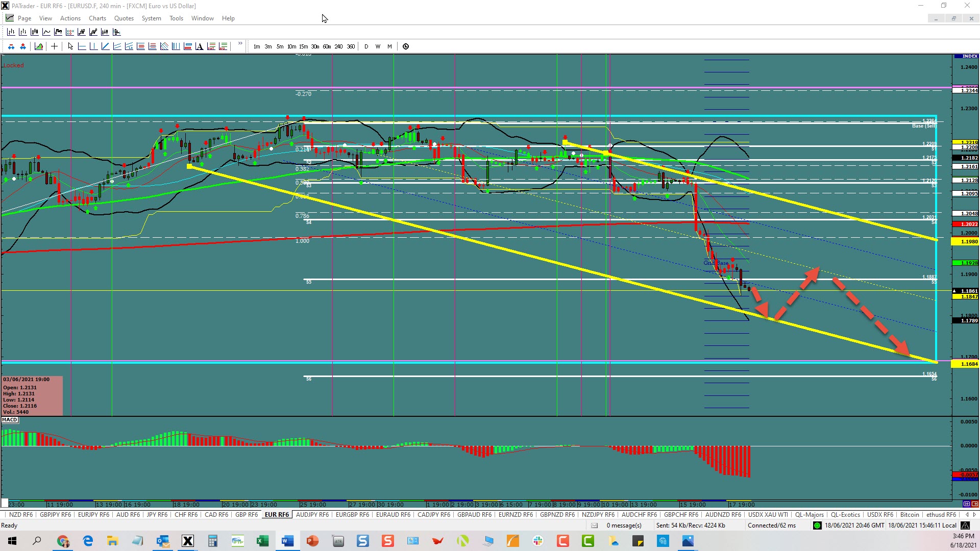Open the Help menu

(x=228, y=18)
